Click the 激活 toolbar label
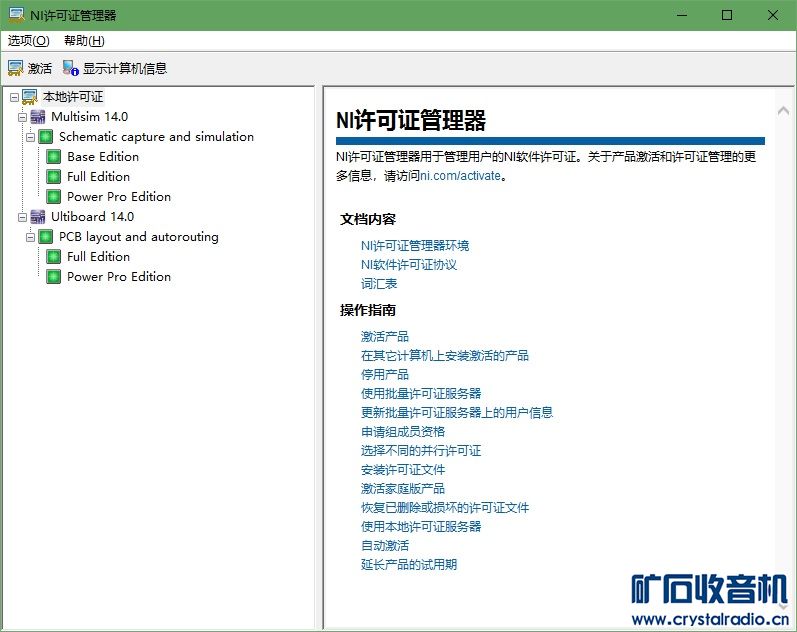The height and width of the screenshot is (632, 797). 40,68
